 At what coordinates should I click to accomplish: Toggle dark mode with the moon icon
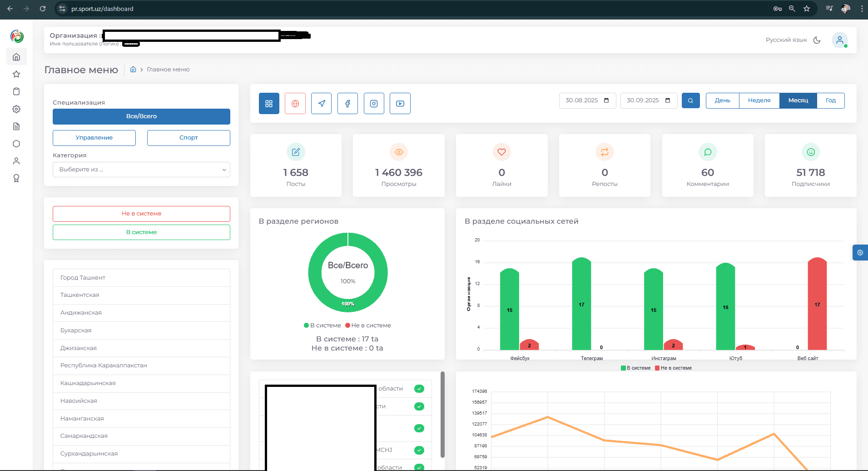tap(817, 40)
